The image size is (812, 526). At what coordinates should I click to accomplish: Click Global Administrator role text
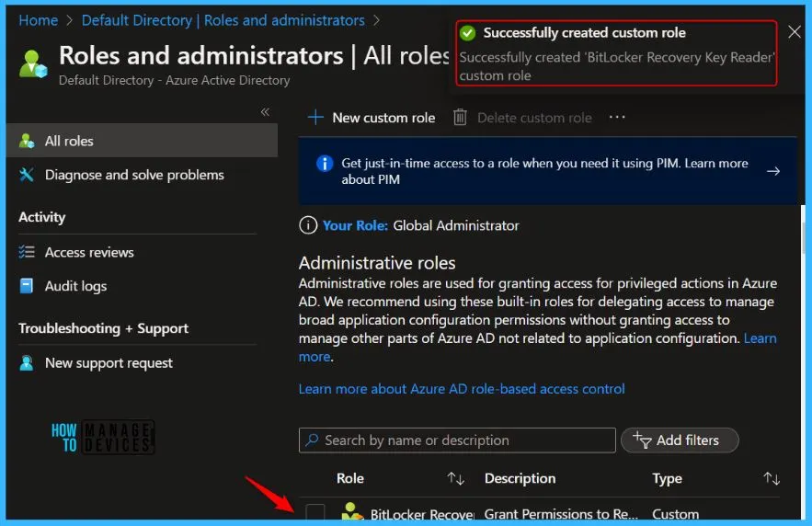pyautogui.click(x=456, y=225)
